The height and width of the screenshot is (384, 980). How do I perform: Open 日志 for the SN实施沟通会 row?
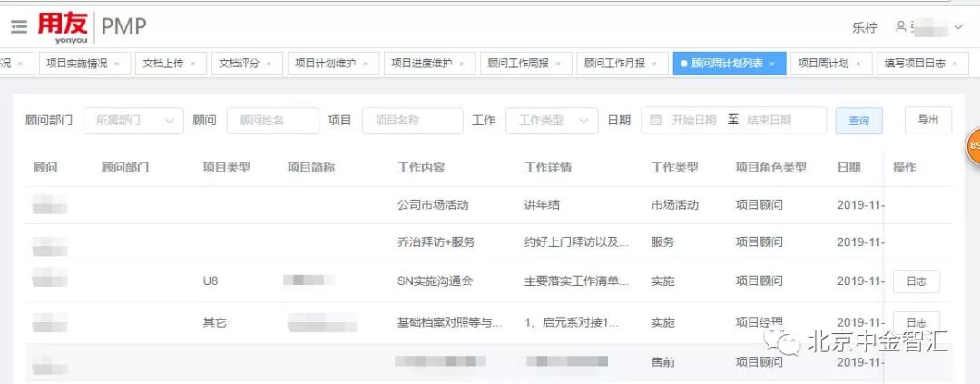tap(916, 281)
